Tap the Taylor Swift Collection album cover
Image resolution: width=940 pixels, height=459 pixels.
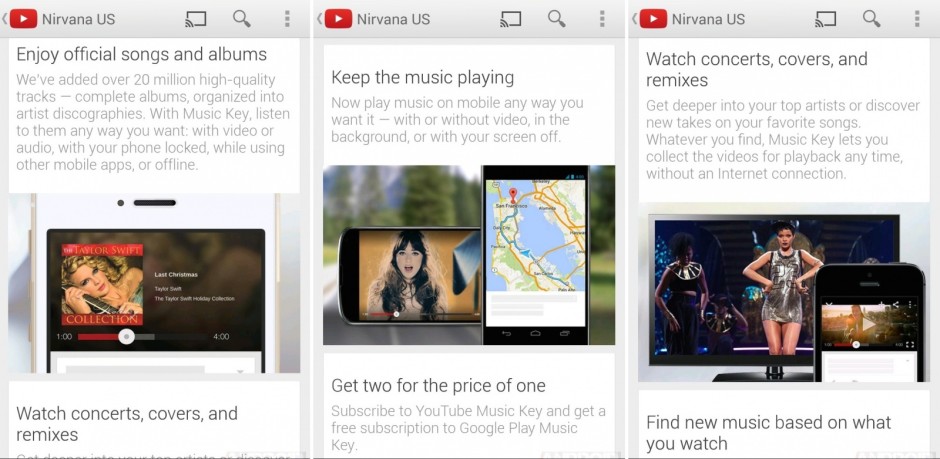click(x=102, y=283)
